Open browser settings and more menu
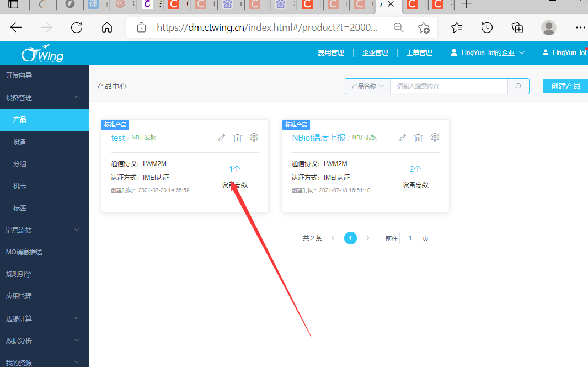Screen dimensions: 588x367 click(x=580, y=28)
